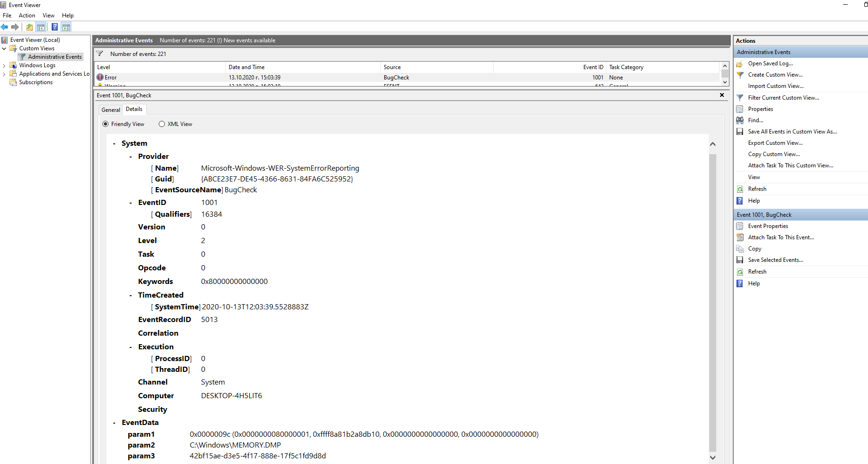868x464 pixels.
Task: Click the Create Custom View funnel icon
Action: point(740,75)
